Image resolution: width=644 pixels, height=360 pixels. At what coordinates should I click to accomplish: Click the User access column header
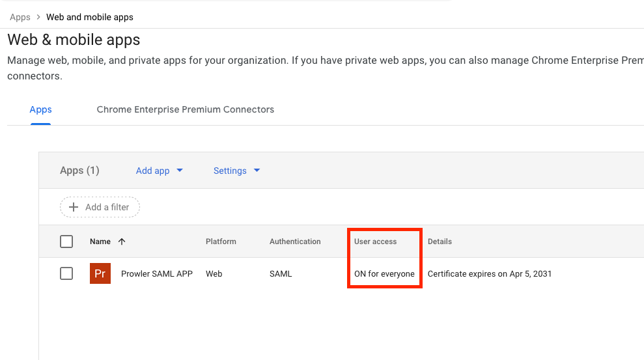click(x=375, y=242)
